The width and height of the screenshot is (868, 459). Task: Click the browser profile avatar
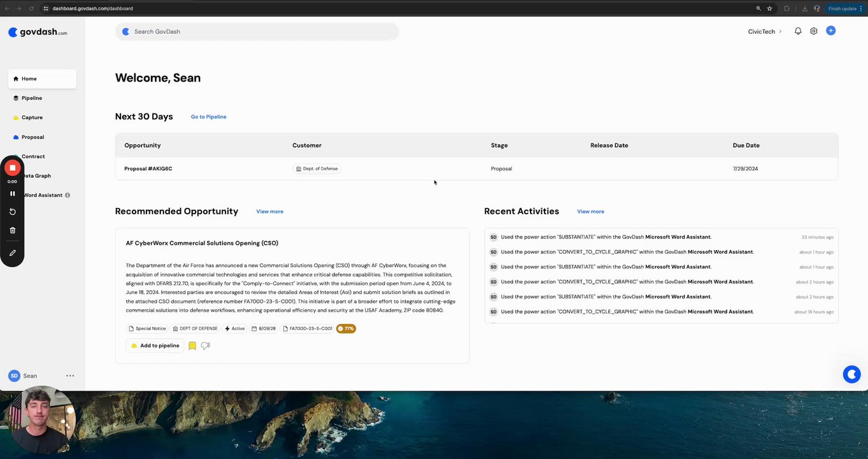(817, 8)
